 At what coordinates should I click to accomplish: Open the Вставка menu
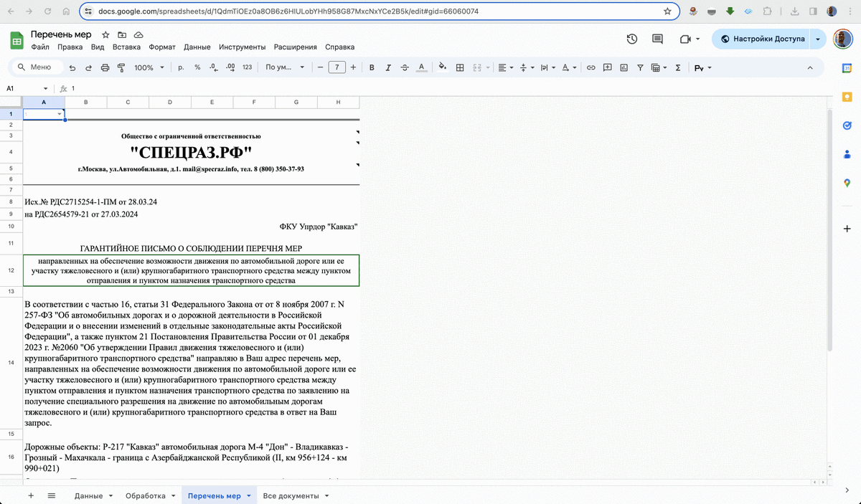(126, 47)
